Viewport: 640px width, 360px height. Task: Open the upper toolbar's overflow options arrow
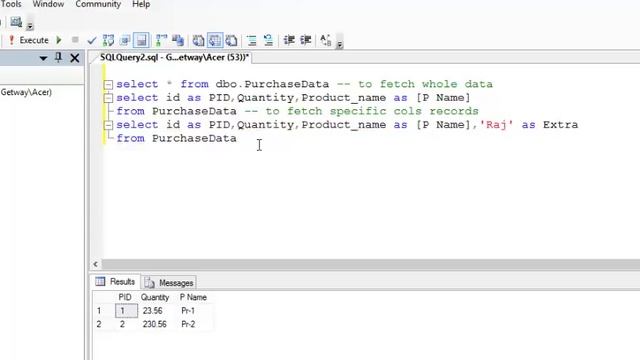pyautogui.click(x=30, y=27)
